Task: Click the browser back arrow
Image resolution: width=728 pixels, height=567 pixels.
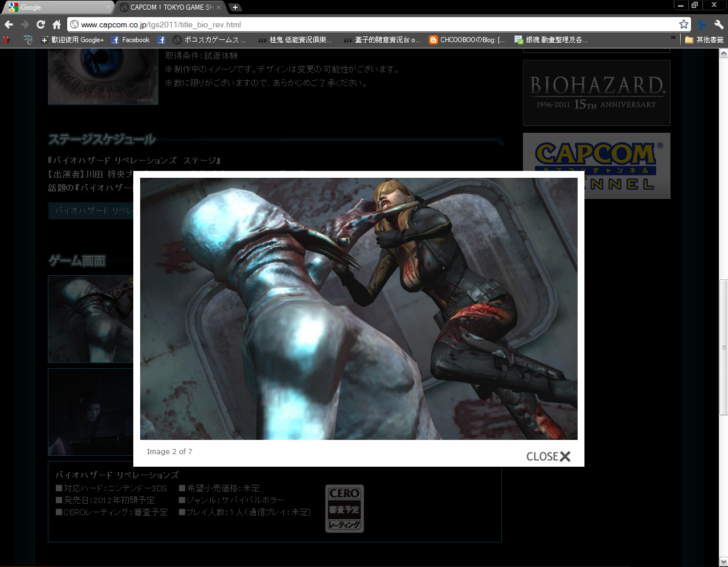Action: pos(9,25)
